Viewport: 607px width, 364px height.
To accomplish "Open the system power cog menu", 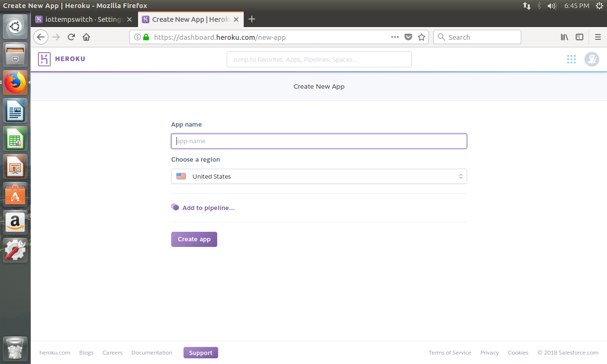I will (x=599, y=6).
